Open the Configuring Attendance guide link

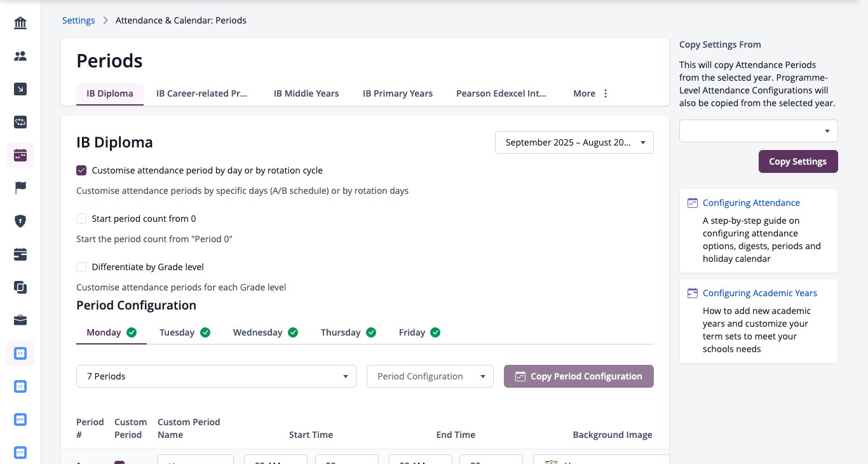point(751,203)
